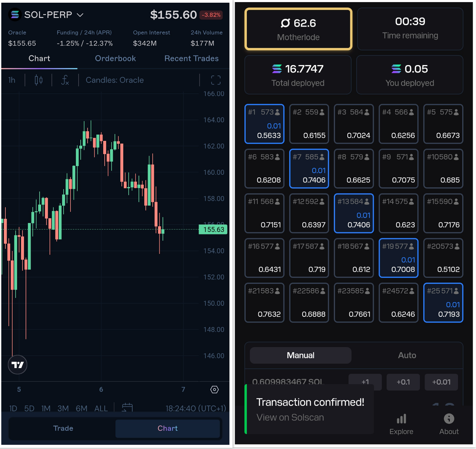Switch to the Recent Trades tab
Image resolution: width=476 pixels, height=449 pixels.
(191, 58)
